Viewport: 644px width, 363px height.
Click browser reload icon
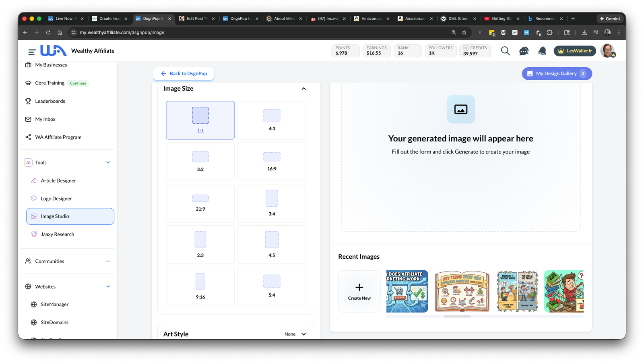(x=48, y=33)
